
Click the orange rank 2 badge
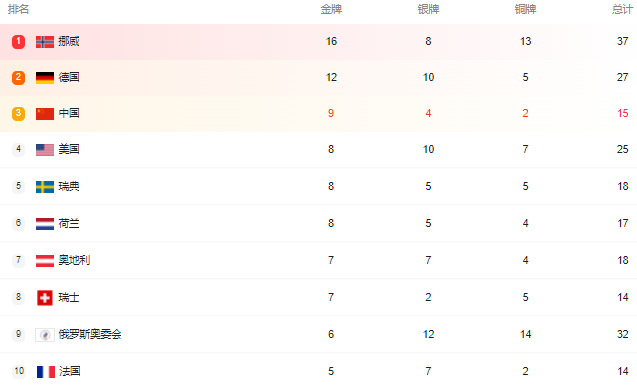coord(18,77)
